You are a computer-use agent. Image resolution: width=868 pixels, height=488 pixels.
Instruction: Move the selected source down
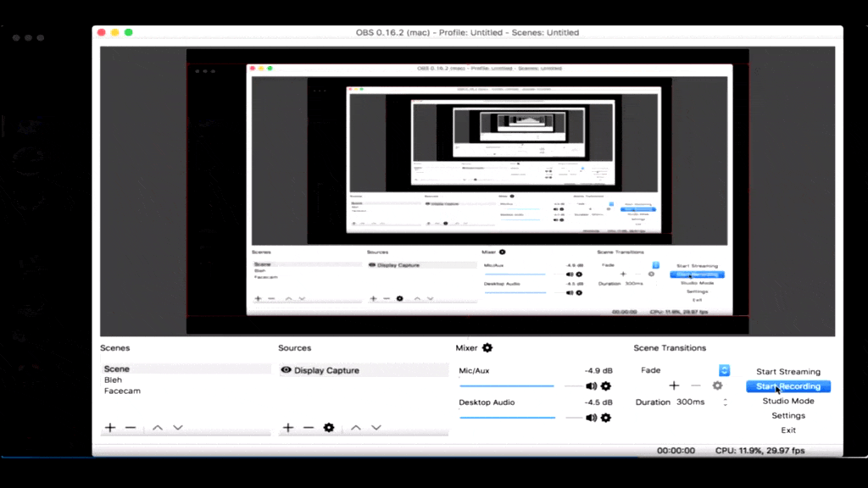[x=376, y=428]
